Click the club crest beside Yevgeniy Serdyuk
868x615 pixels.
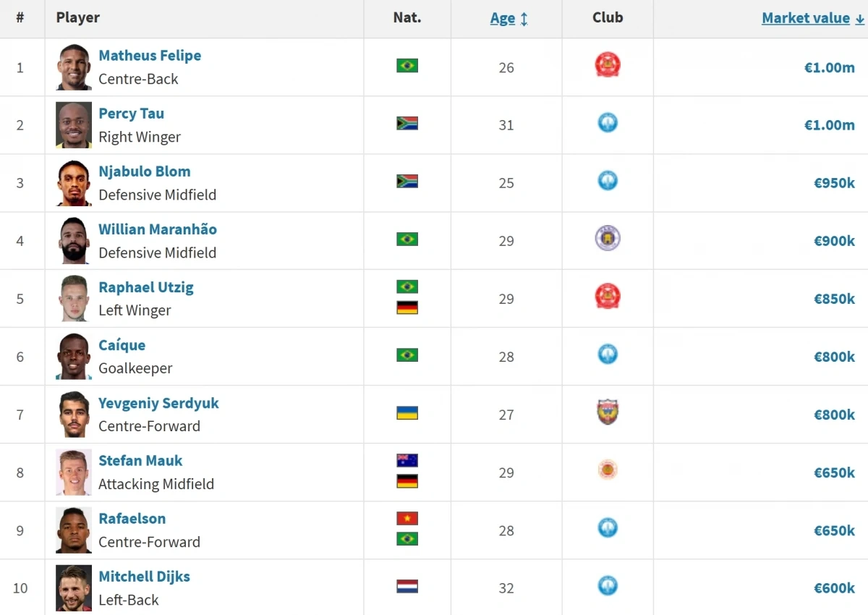(x=607, y=412)
